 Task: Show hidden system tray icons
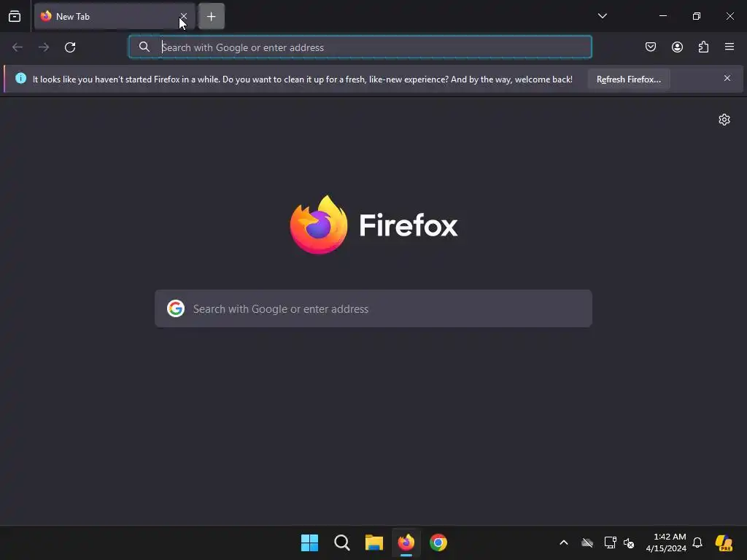tap(564, 542)
